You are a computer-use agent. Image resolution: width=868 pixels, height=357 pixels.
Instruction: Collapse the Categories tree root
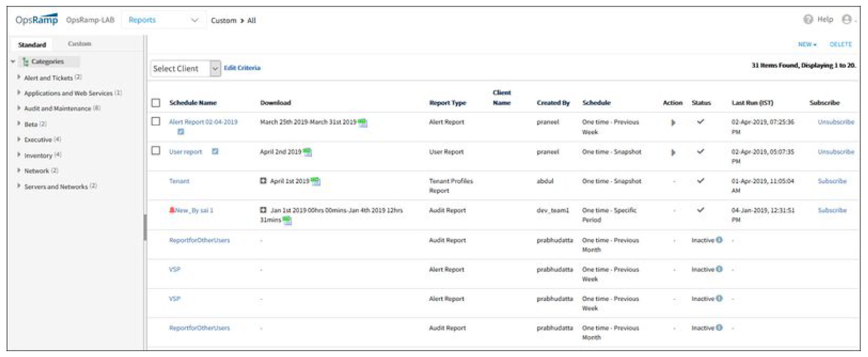click(x=13, y=62)
